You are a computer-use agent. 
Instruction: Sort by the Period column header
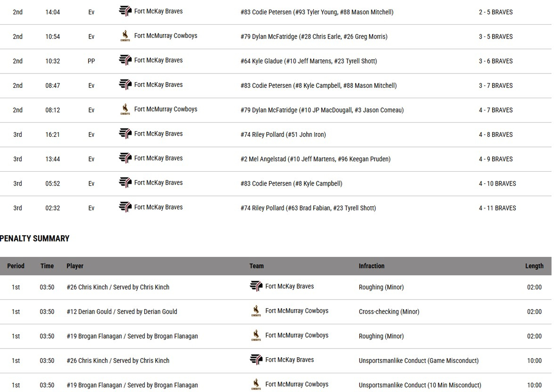[16, 266]
